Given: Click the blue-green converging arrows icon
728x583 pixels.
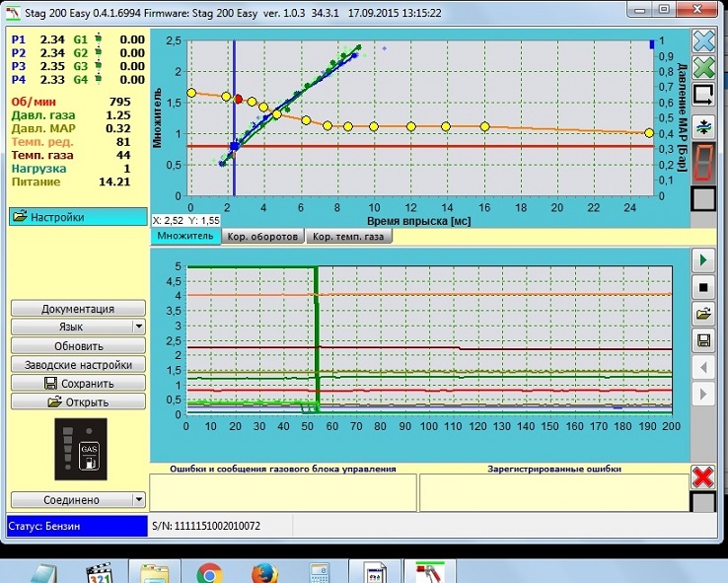Looking at the screenshot, I should click(x=703, y=126).
